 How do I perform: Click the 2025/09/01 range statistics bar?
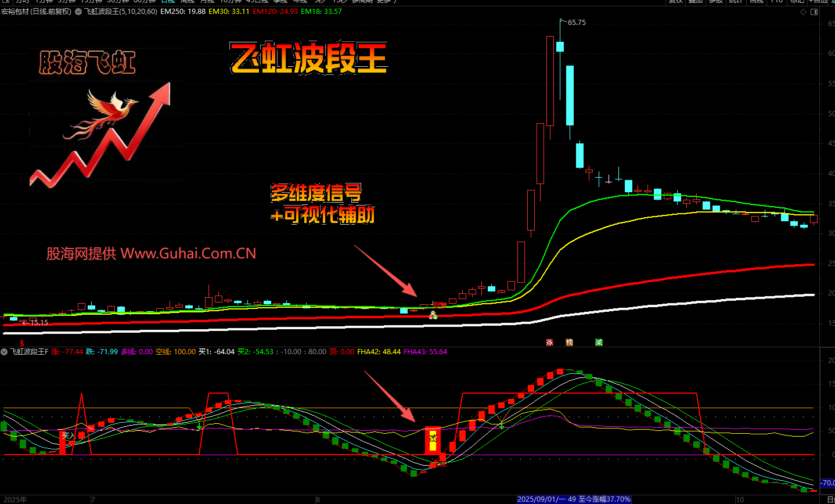tap(574, 499)
